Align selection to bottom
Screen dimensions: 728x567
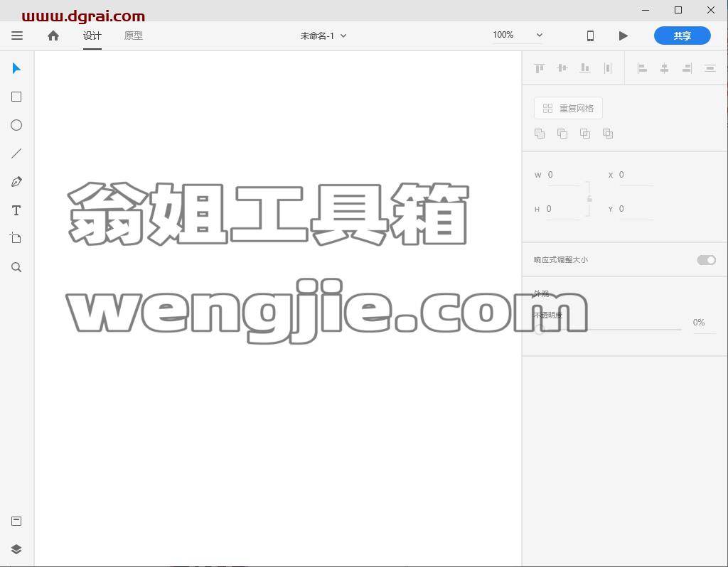585,68
